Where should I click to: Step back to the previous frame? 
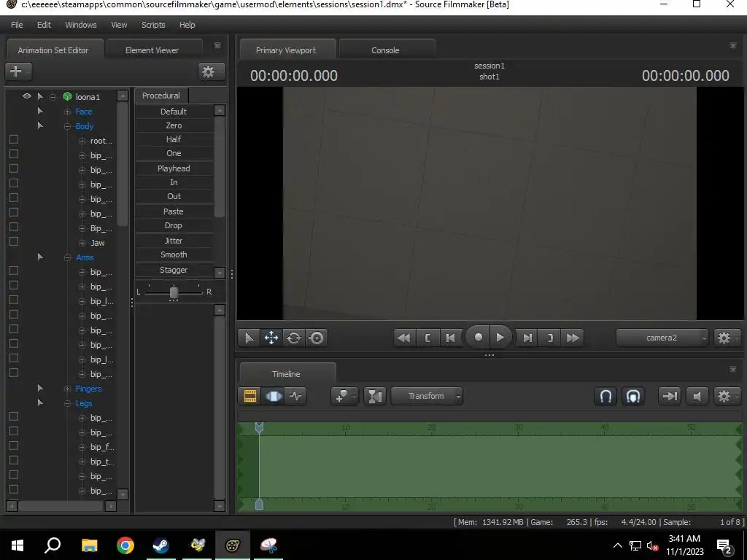450,338
